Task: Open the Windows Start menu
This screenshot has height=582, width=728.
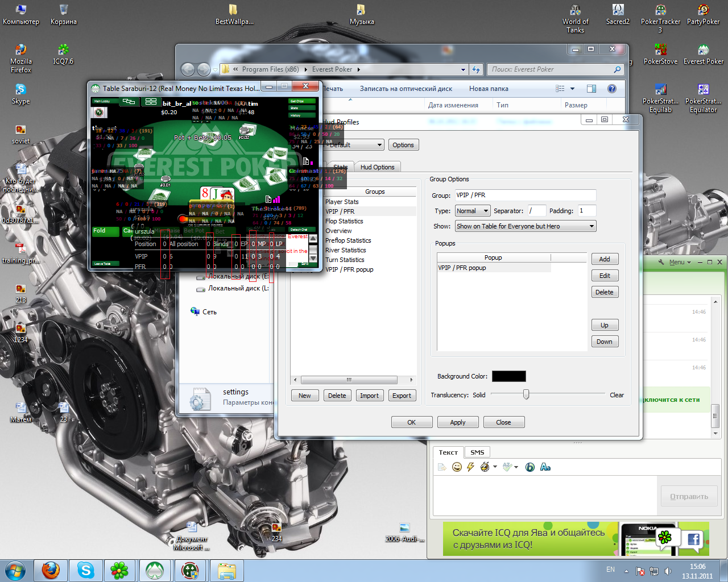Action: point(15,570)
